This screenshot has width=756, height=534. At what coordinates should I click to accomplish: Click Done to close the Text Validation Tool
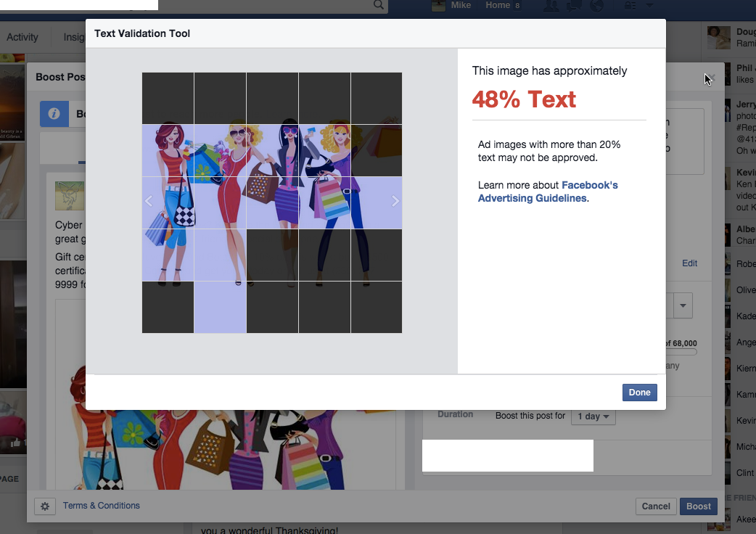639,392
